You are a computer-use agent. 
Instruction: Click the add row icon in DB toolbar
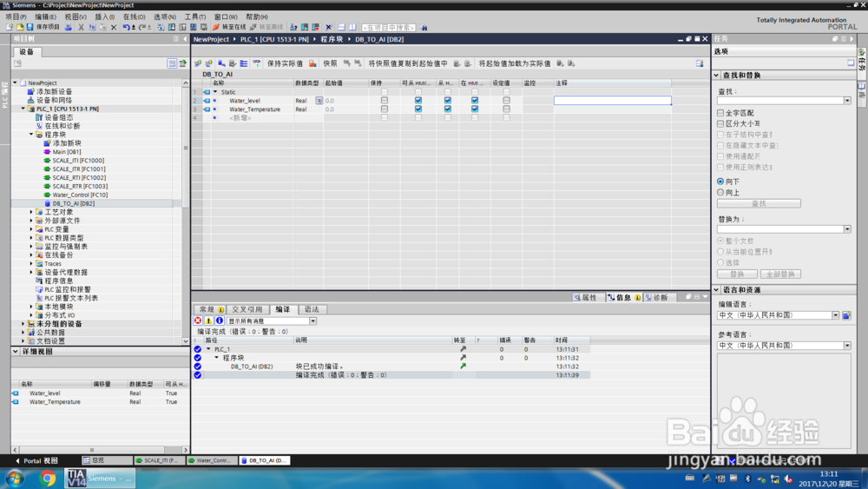[208, 63]
